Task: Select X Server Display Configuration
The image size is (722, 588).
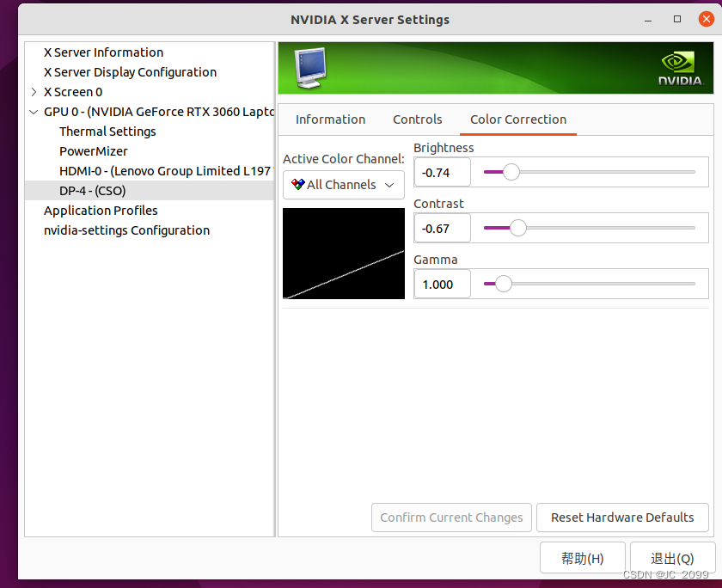Action: pos(130,72)
